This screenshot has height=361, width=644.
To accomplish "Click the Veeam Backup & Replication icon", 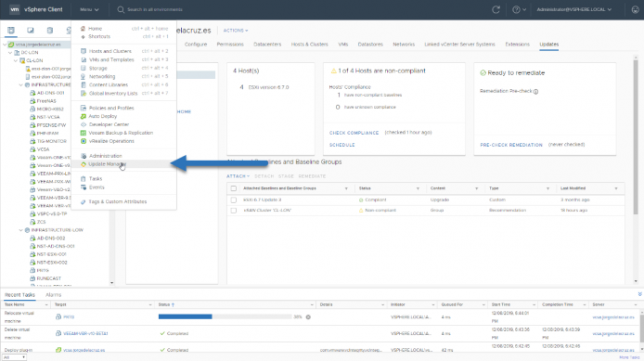I will point(83,133).
